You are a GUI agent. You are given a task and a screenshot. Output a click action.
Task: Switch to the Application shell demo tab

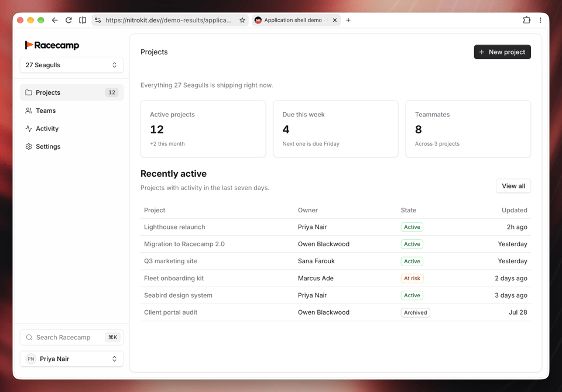coord(292,20)
